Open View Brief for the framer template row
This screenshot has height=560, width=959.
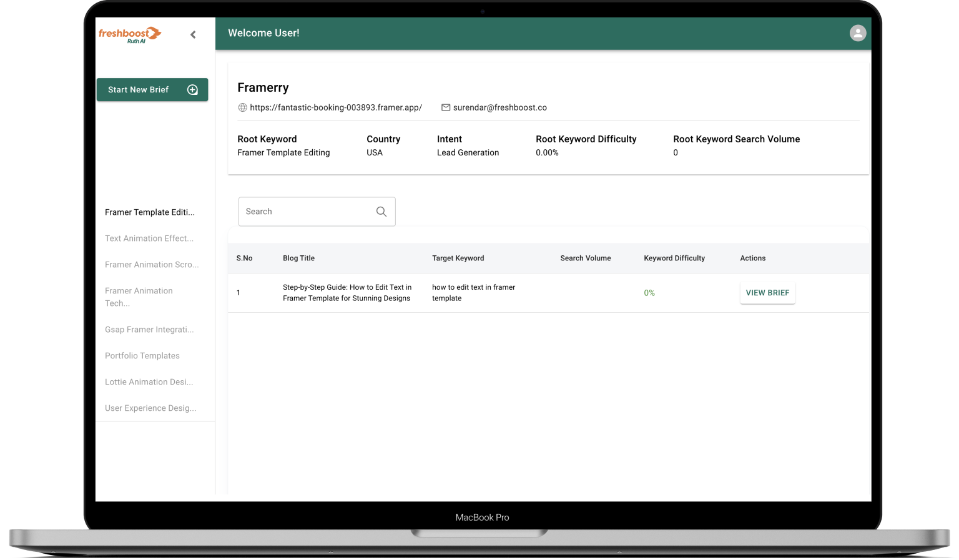[767, 293]
